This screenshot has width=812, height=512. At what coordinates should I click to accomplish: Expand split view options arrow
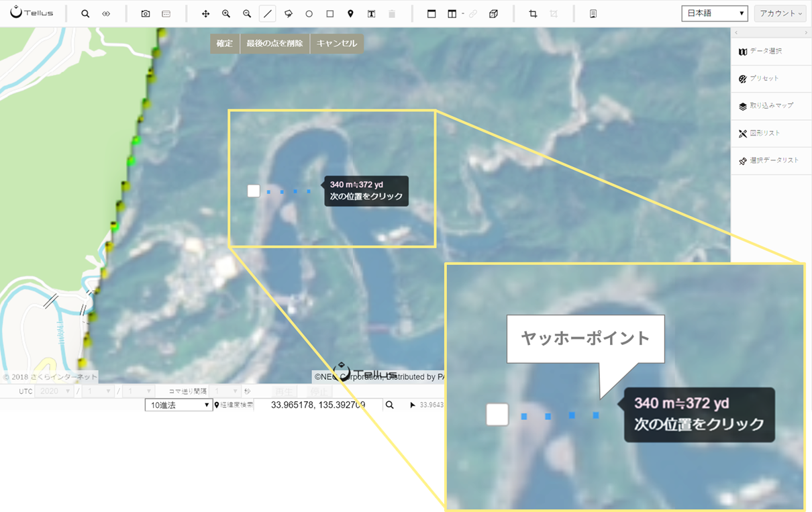click(x=462, y=13)
